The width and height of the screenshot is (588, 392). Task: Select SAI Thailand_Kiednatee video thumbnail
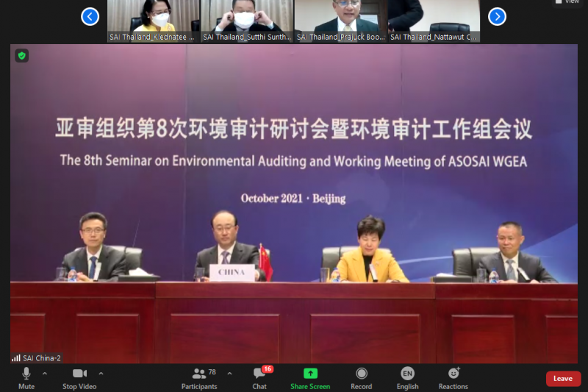click(x=153, y=20)
